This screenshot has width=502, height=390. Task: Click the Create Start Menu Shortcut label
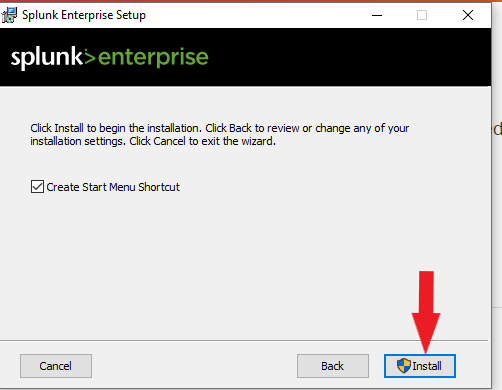pos(113,187)
